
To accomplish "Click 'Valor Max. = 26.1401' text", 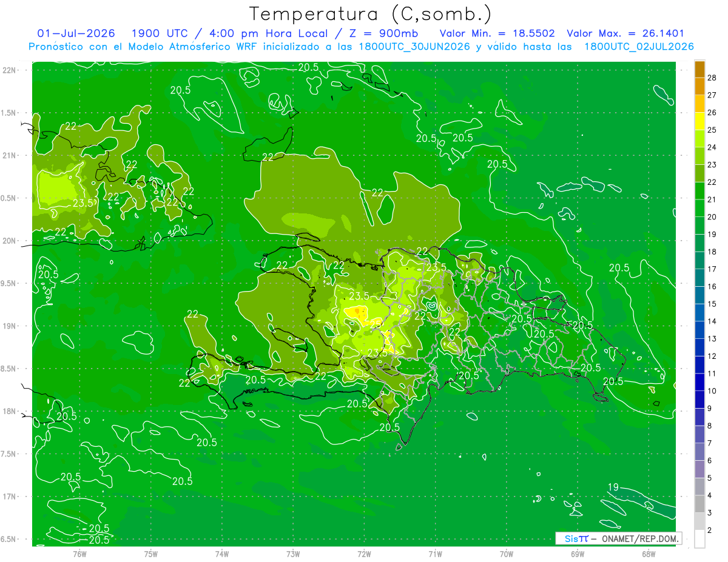I will [625, 33].
